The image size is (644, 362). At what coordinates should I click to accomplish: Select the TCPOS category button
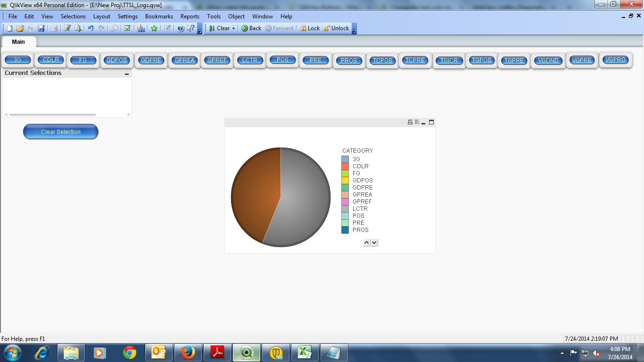(x=382, y=61)
